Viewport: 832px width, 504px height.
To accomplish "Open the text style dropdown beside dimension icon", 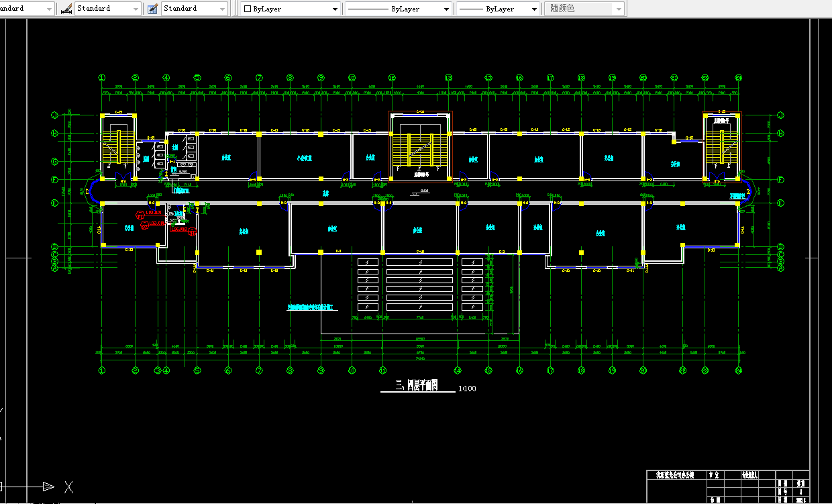I will point(27,9).
